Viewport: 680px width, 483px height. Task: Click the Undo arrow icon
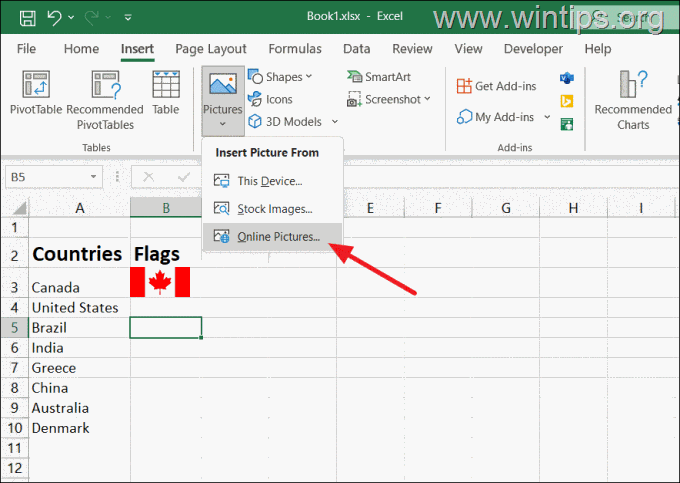pyautogui.click(x=56, y=18)
